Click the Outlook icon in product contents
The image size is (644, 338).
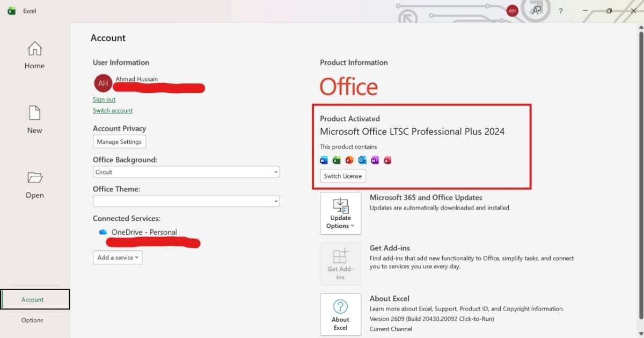point(362,160)
